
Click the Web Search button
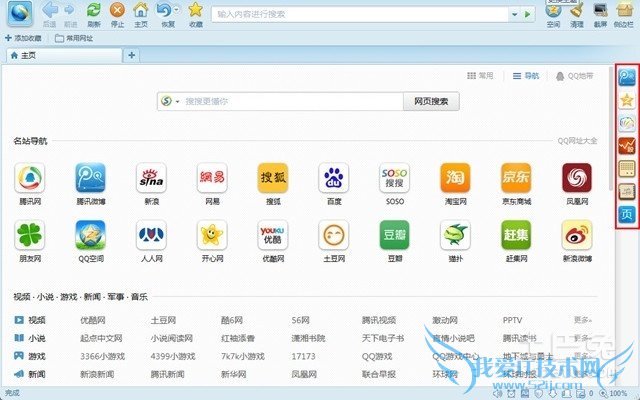point(431,101)
